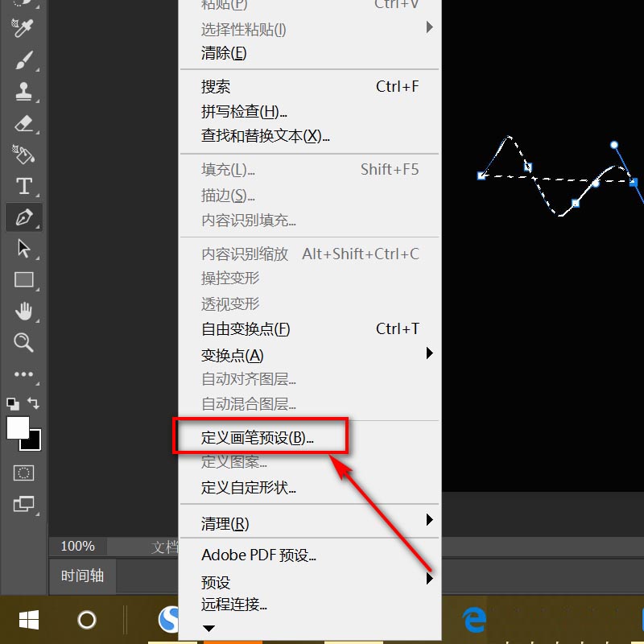Image resolution: width=644 pixels, height=644 pixels.
Task: Select the Brush tool
Action: point(23,60)
